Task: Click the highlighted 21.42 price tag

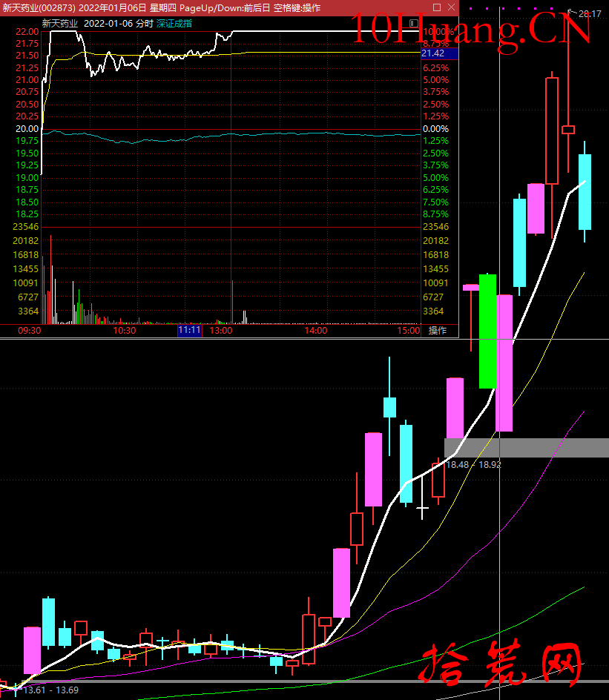Action: click(435, 53)
